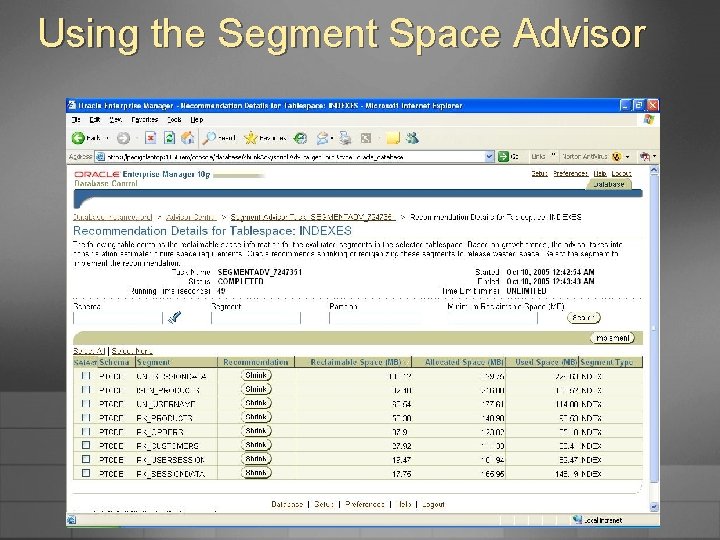Click Shrink for UK_USERNAME segment
The image size is (720, 540).
click(x=256, y=403)
